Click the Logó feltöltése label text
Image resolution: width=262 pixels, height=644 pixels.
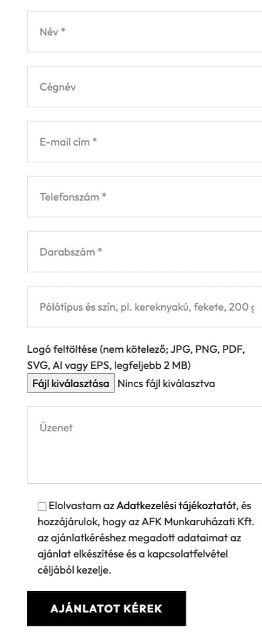pos(136,358)
